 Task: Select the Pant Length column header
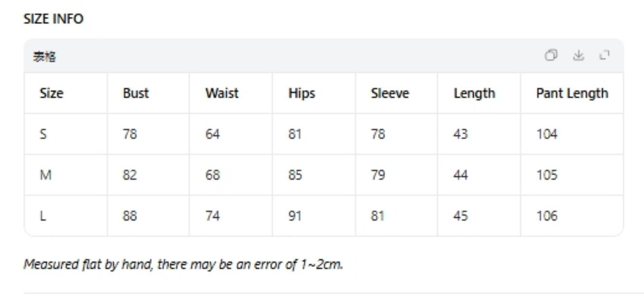pyautogui.click(x=572, y=93)
